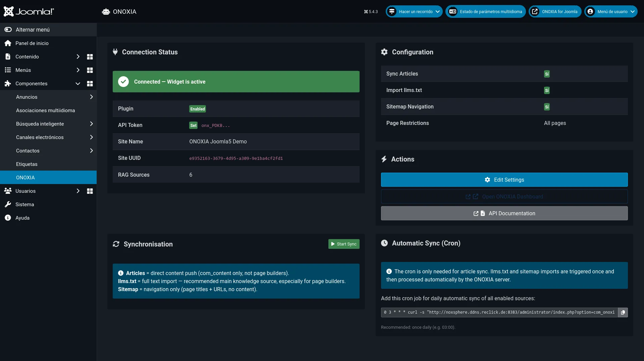Start Sync with the green button
Viewport: 644px width, 361px height.
[344, 244]
